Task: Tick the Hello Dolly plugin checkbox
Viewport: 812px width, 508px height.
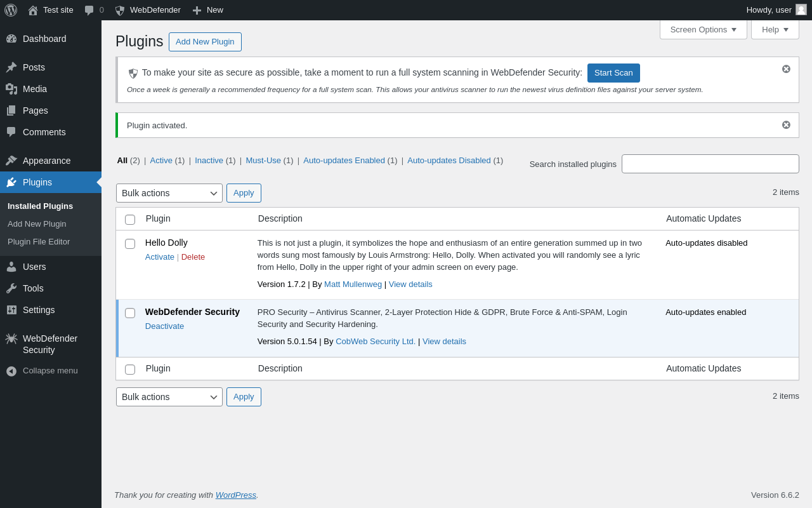Action: click(x=130, y=244)
